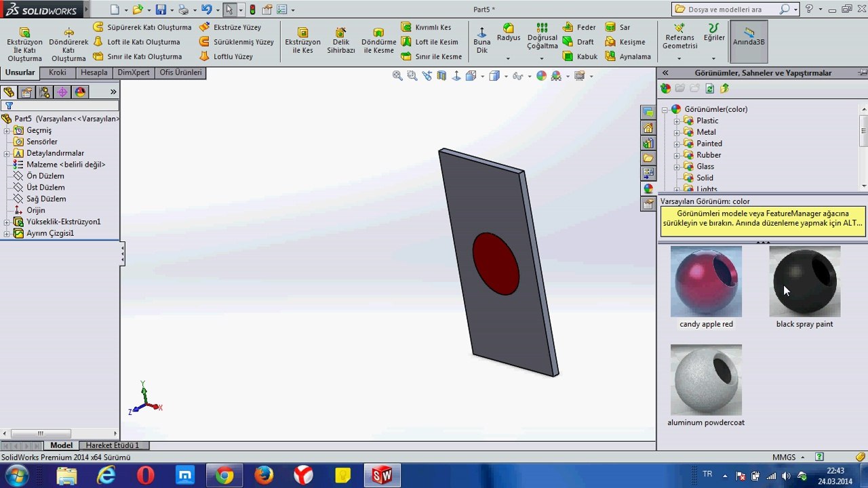Click Ekstrüzyon ile Kes tool

(x=302, y=41)
